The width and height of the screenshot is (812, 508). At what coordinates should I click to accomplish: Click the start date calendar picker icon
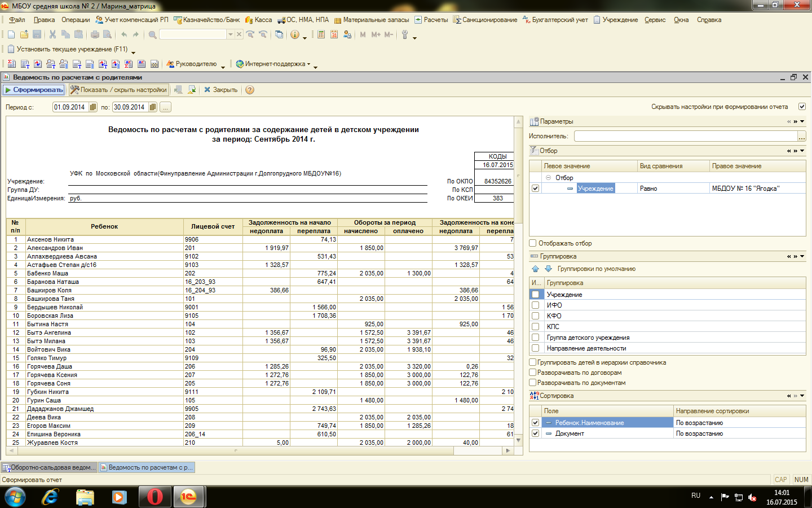93,107
